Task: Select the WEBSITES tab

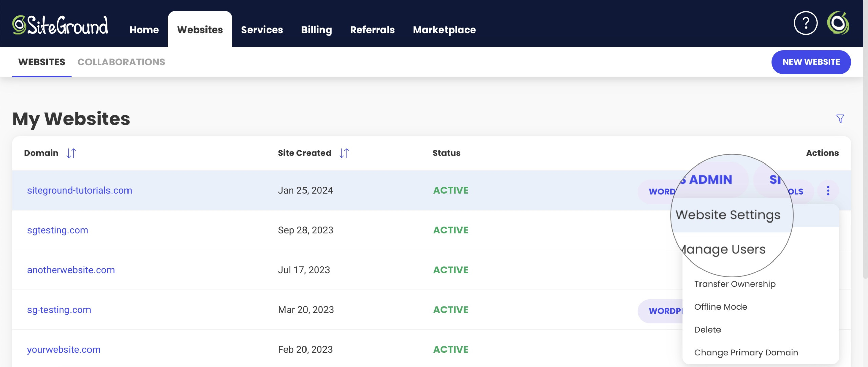Action: pyautogui.click(x=41, y=61)
